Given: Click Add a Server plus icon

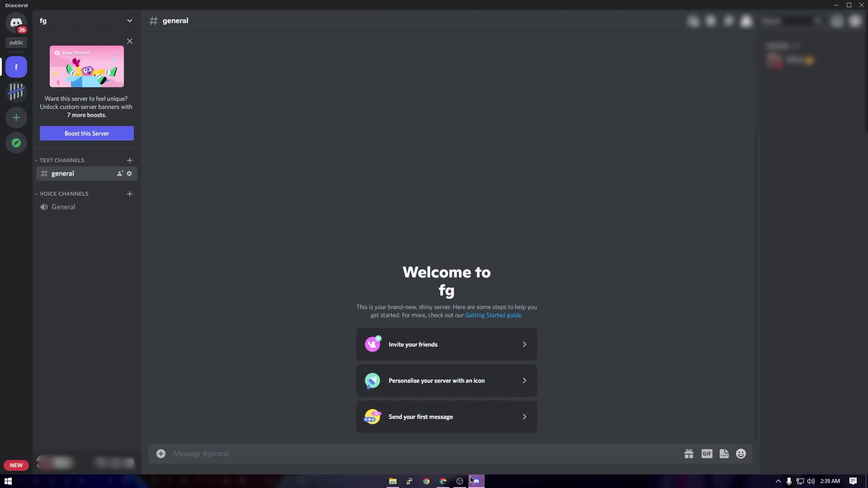Looking at the screenshot, I should [16, 117].
